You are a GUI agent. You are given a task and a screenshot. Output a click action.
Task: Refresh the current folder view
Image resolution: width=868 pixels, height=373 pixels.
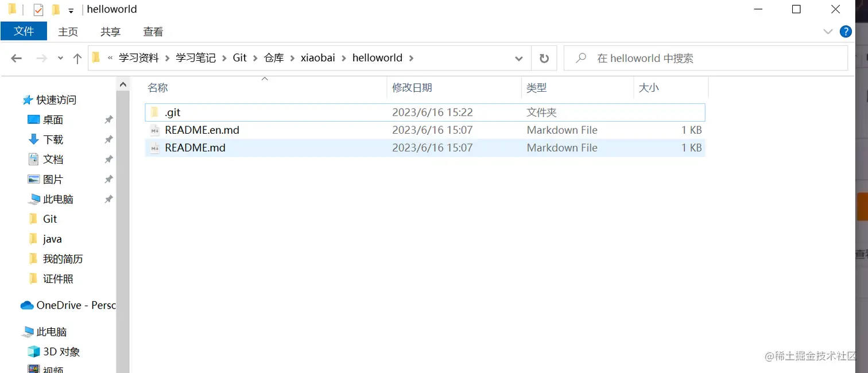(544, 58)
